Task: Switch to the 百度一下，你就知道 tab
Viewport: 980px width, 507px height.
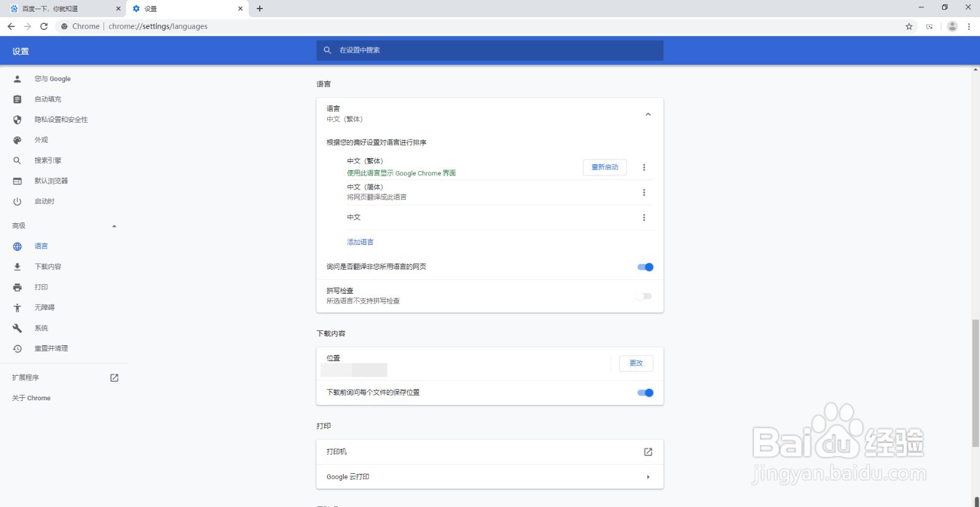Action: (x=63, y=9)
